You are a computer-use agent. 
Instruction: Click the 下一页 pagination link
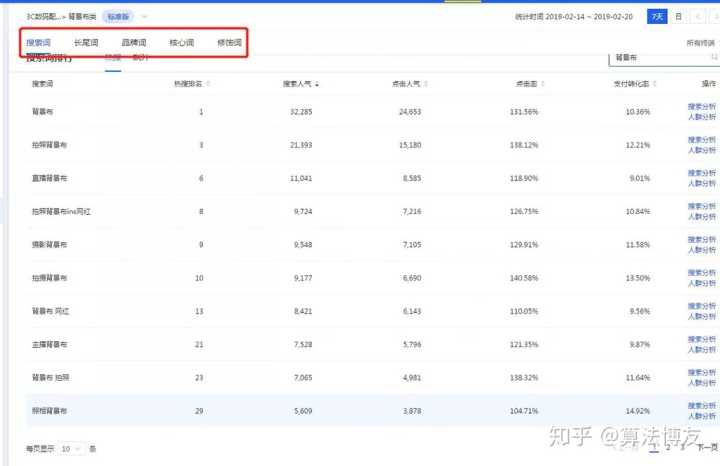(x=706, y=448)
